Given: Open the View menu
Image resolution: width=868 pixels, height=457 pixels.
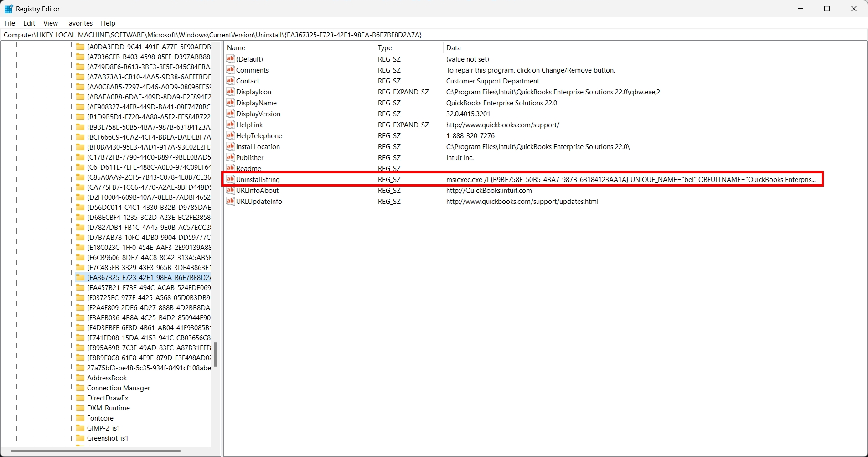Looking at the screenshot, I should point(50,23).
